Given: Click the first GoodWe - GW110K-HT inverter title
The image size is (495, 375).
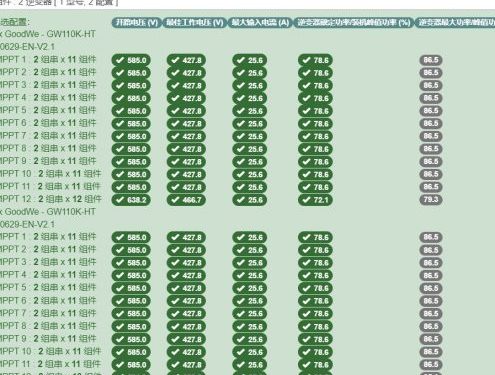Looking at the screenshot, I should pyautogui.click(x=48, y=34).
